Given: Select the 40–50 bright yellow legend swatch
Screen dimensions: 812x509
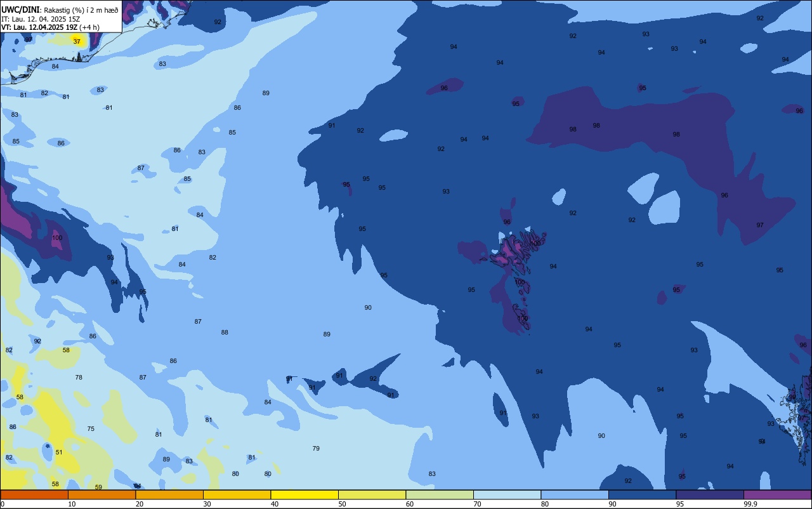Looking at the screenshot, I should pyautogui.click(x=304, y=495).
